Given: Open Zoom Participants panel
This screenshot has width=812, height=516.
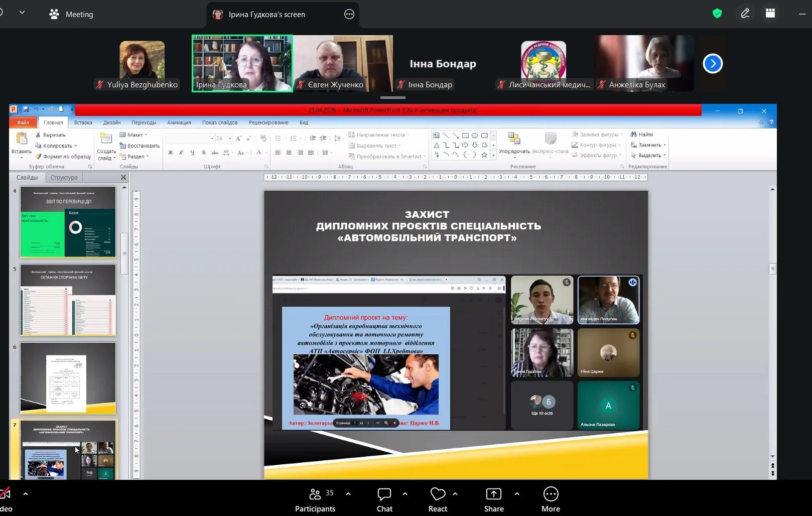Looking at the screenshot, I should point(315,500).
